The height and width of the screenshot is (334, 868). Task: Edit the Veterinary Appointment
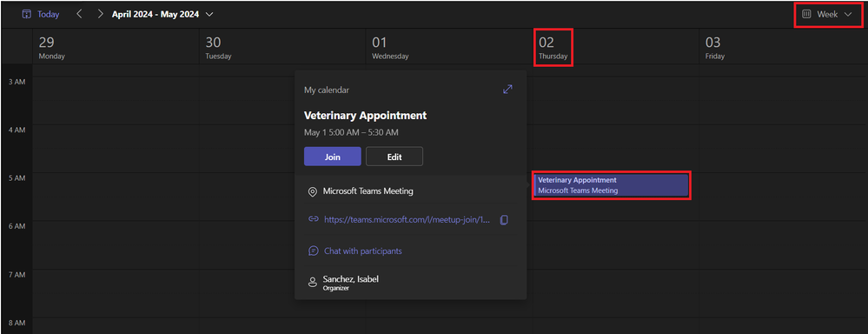(x=394, y=157)
